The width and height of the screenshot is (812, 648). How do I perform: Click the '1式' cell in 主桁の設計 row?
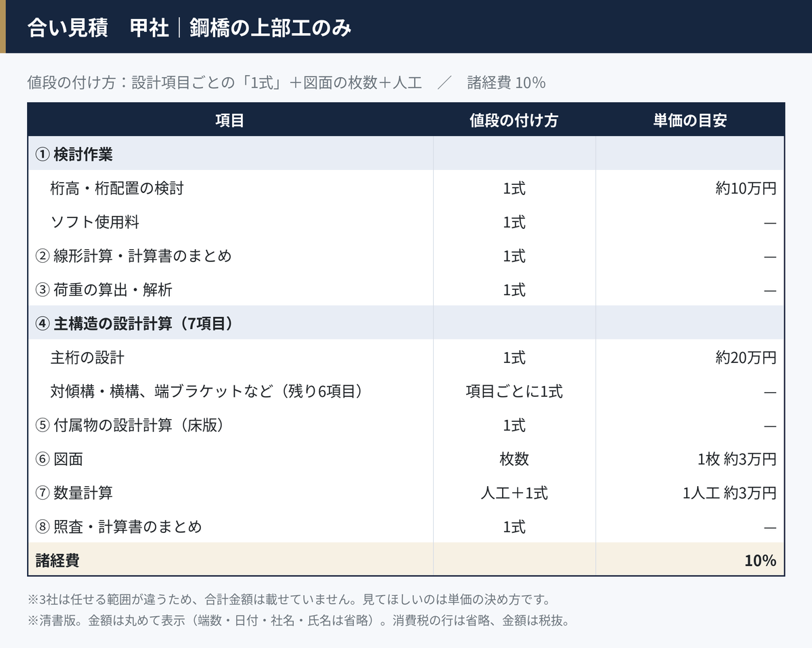click(x=514, y=358)
